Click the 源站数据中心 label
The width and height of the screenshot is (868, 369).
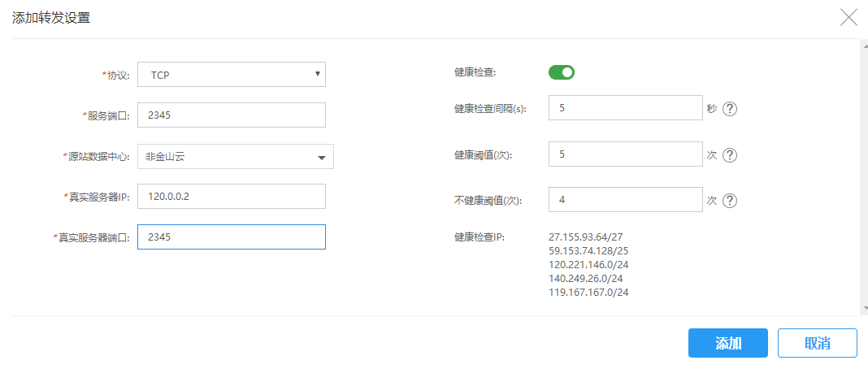[97, 157]
